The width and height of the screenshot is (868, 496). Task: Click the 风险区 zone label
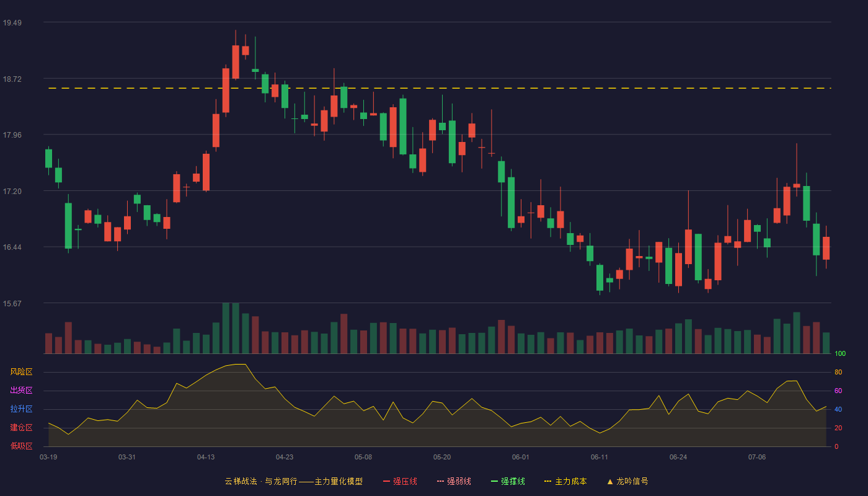(x=21, y=372)
